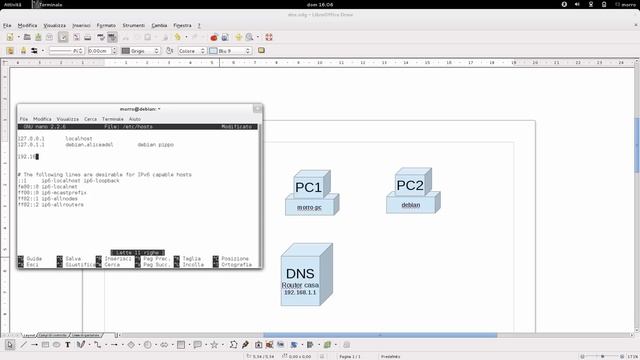
Task: Click the clock showing dom 16.06
Action: (320, 4)
